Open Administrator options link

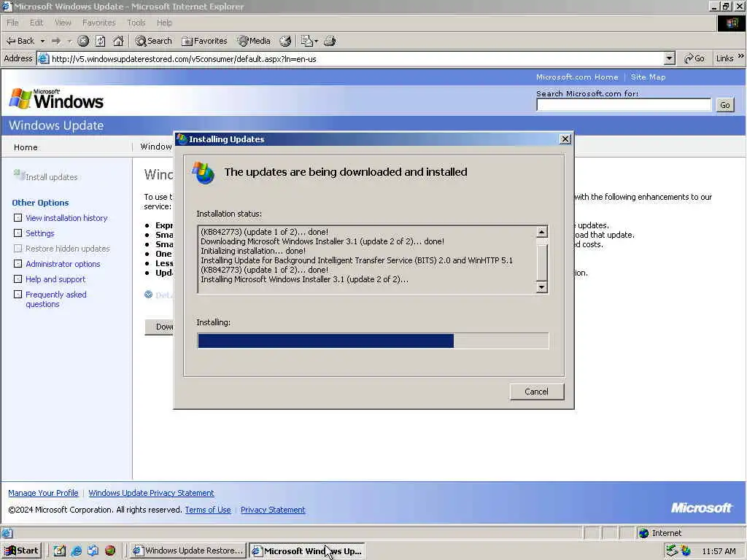coord(63,264)
